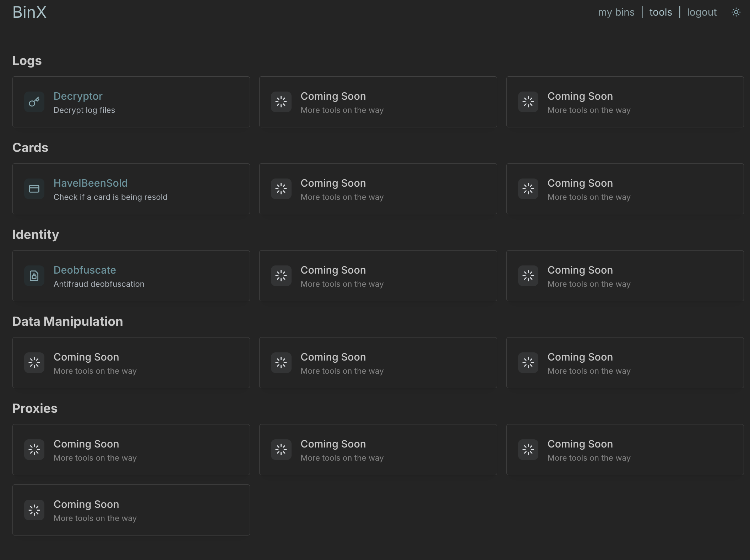Click loader icon in Proxies middle card
750x560 pixels.
pyautogui.click(x=281, y=450)
